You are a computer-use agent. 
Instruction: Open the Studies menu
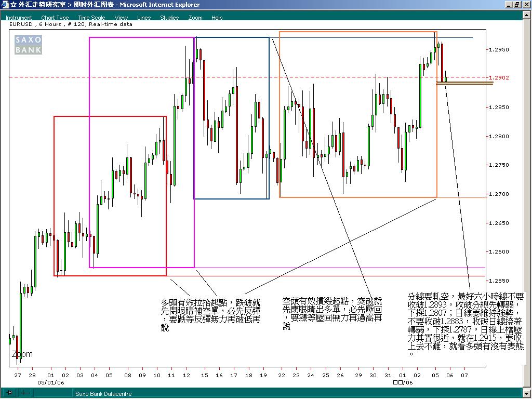[169, 18]
